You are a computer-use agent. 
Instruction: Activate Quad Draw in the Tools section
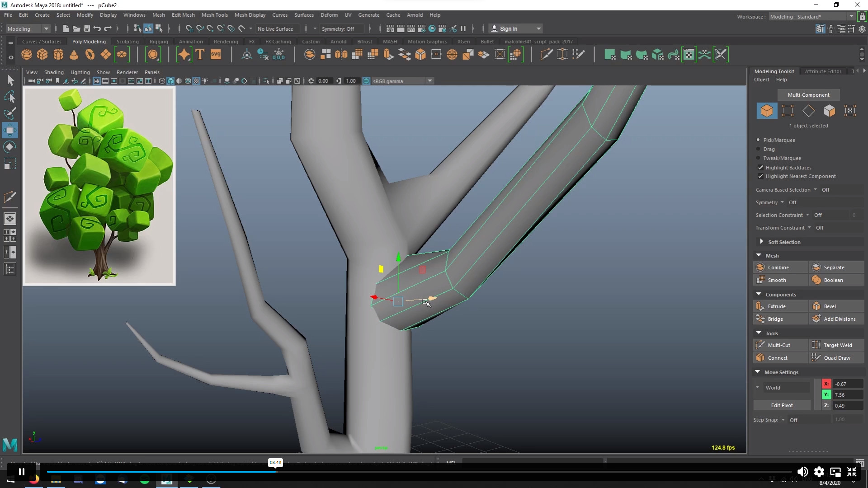(837, 357)
